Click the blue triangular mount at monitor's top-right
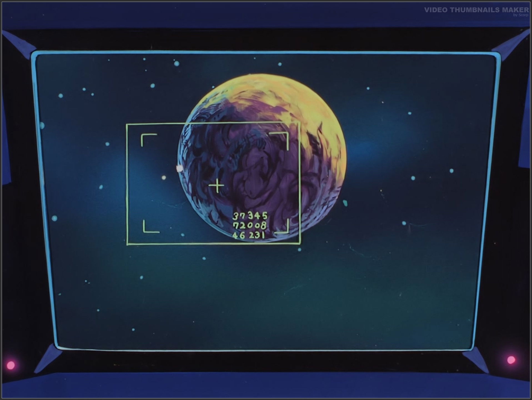Screen dimensions: 532x400 (514, 44)
